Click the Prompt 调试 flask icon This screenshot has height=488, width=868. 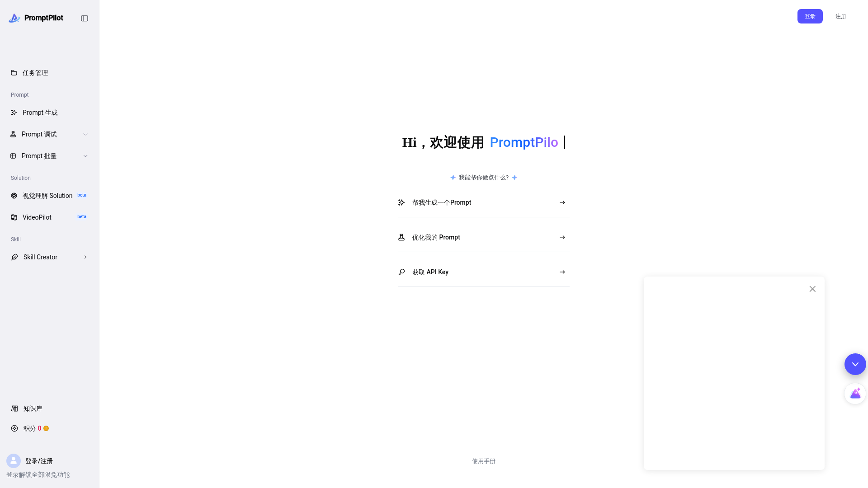(13, 134)
